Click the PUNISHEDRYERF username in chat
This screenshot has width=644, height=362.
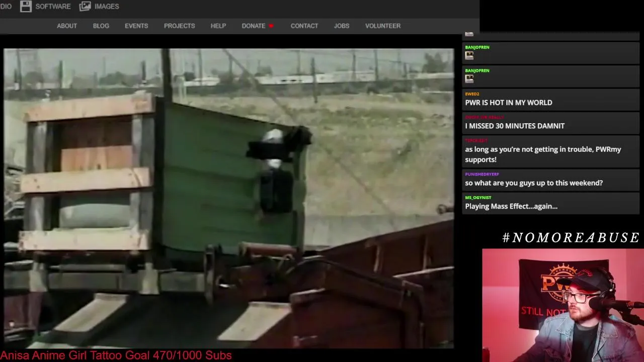tap(482, 174)
